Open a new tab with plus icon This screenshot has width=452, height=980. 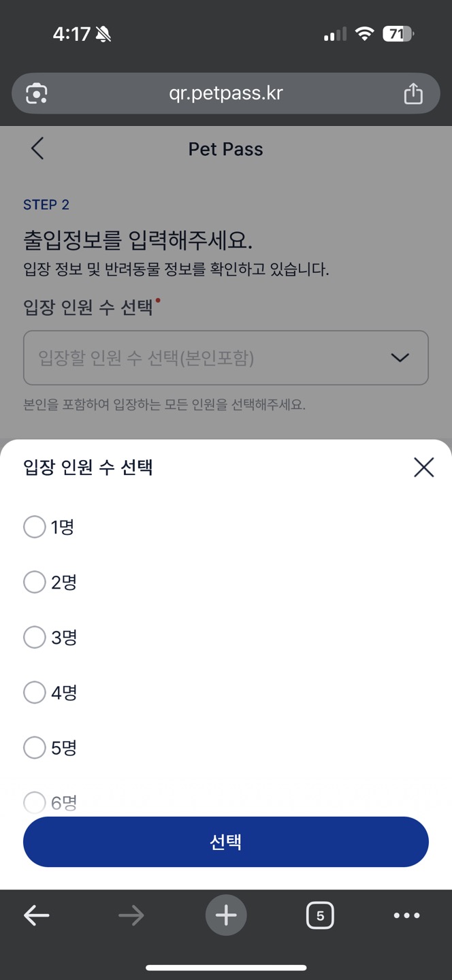click(x=226, y=915)
